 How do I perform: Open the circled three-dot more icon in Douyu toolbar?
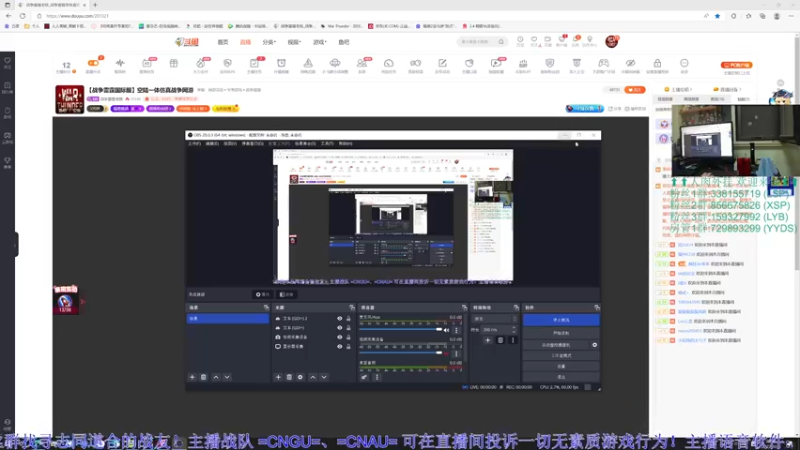point(684,64)
